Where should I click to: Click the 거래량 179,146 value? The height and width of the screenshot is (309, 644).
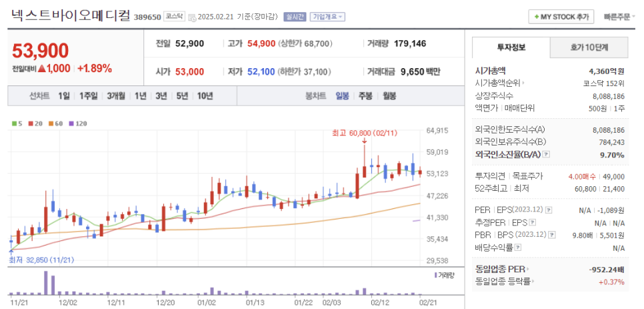410,43
